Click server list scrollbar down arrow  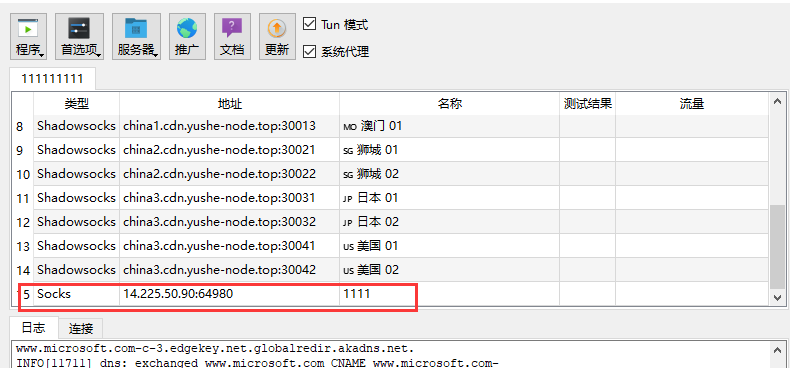tap(777, 297)
